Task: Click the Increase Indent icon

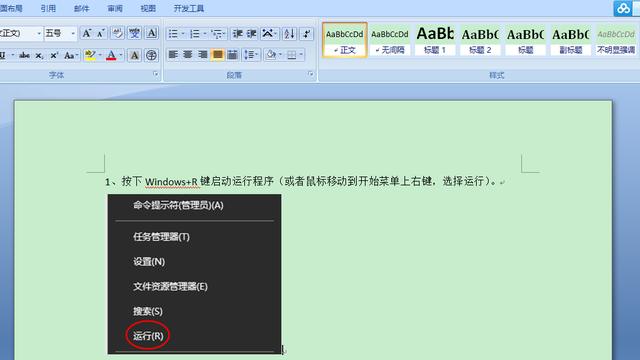Action: (x=252, y=34)
